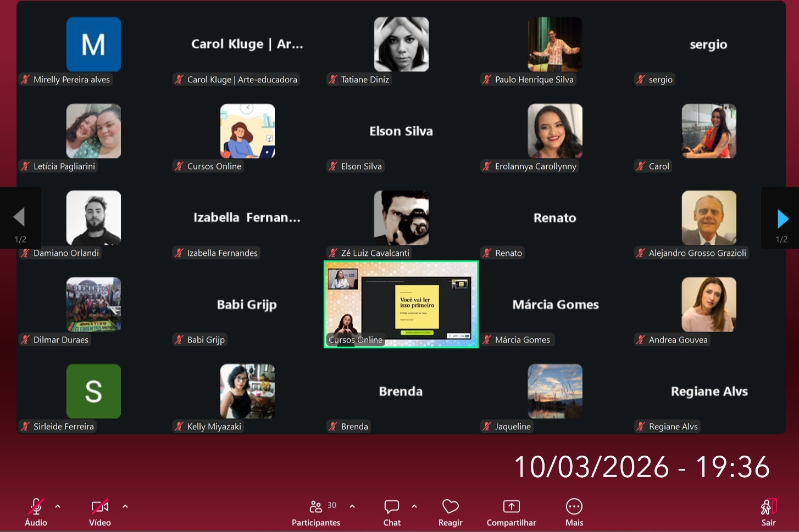The height and width of the screenshot is (532, 799).
Task: Select Damiano Orlandi participant tile
Action: click(x=93, y=217)
